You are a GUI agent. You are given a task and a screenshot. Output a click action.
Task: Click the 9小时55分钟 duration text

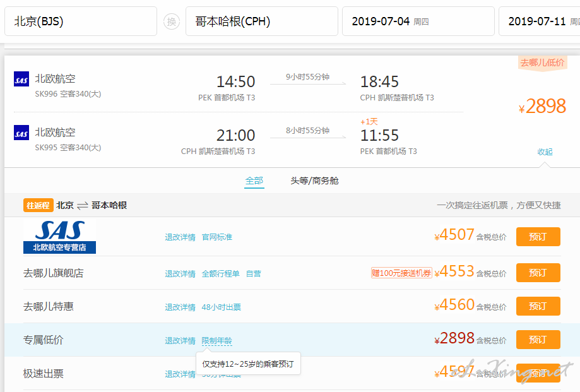tap(307, 77)
